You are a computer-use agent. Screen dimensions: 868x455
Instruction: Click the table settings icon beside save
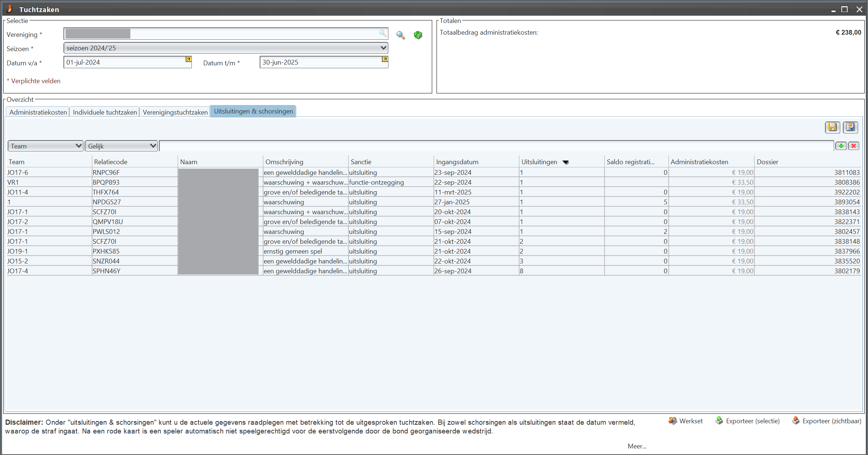coord(850,127)
